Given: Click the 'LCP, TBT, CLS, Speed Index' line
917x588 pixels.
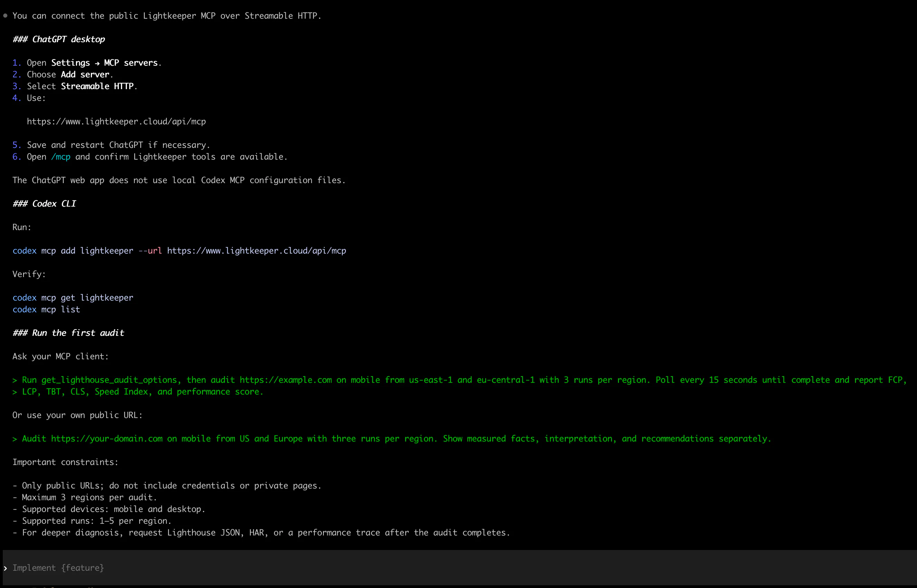Looking at the screenshot, I should pyautogui.click(x=138, y=392).
